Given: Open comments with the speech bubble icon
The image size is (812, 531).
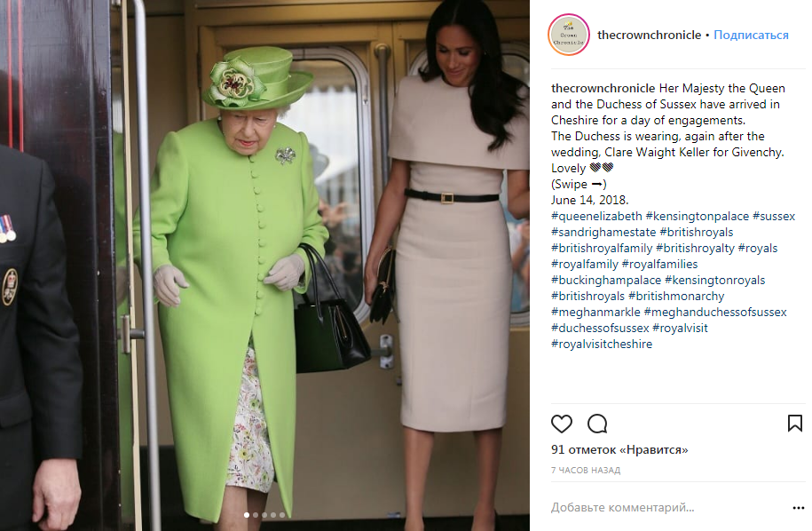Looking at the screenshot, I should point(597,424).
